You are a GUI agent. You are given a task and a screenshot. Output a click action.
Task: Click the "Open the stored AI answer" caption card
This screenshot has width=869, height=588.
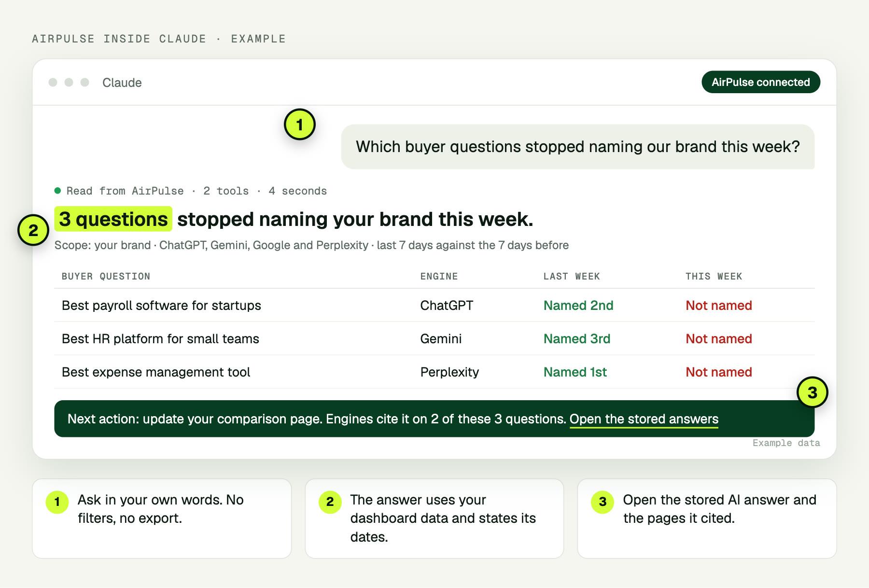coord(707,518)
